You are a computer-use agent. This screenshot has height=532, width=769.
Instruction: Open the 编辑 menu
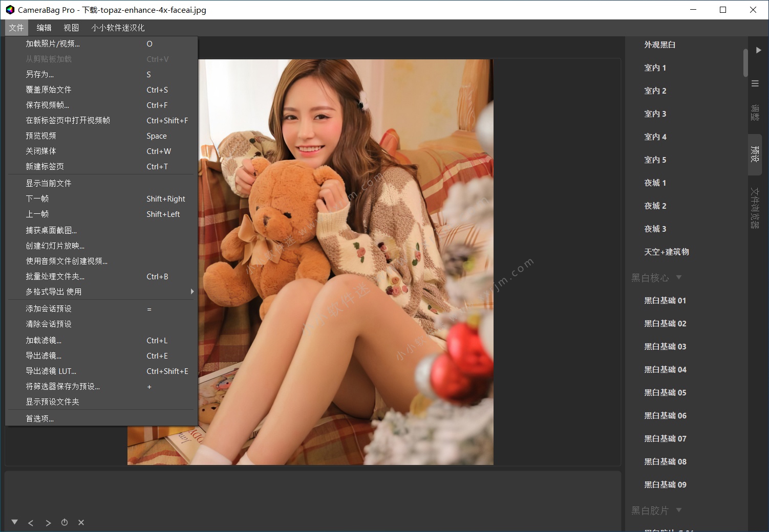pyautogui.click(x=44, y=28)
